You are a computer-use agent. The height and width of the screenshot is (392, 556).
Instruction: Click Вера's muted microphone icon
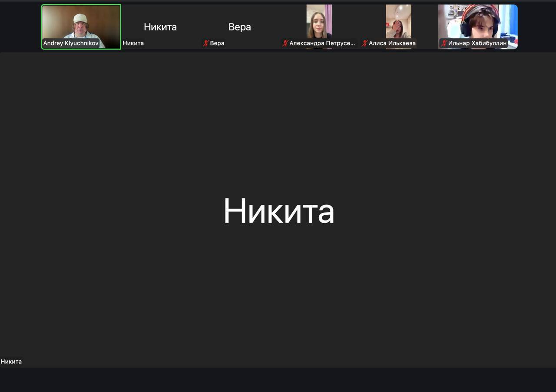[206, 43]
